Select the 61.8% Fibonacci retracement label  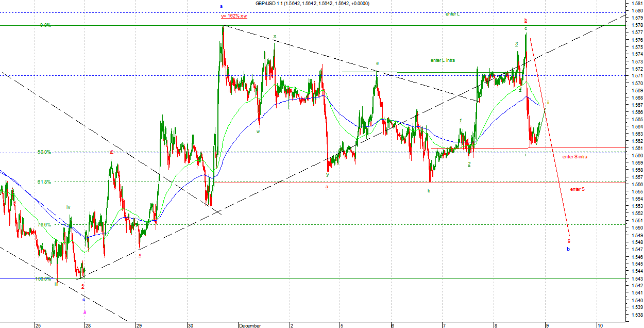pyautogui.click(x=44, y=182)
